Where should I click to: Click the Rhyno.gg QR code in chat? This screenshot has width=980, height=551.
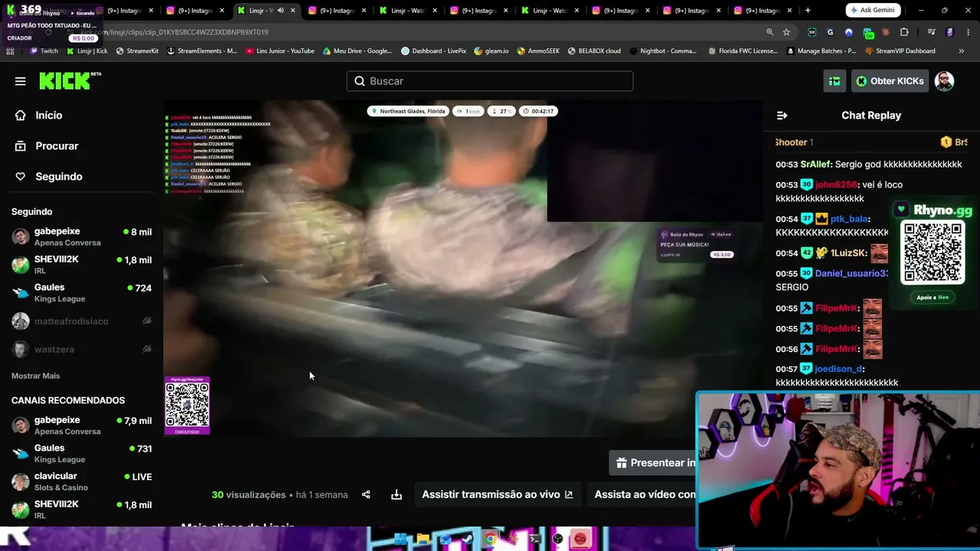tap(933, 253)
